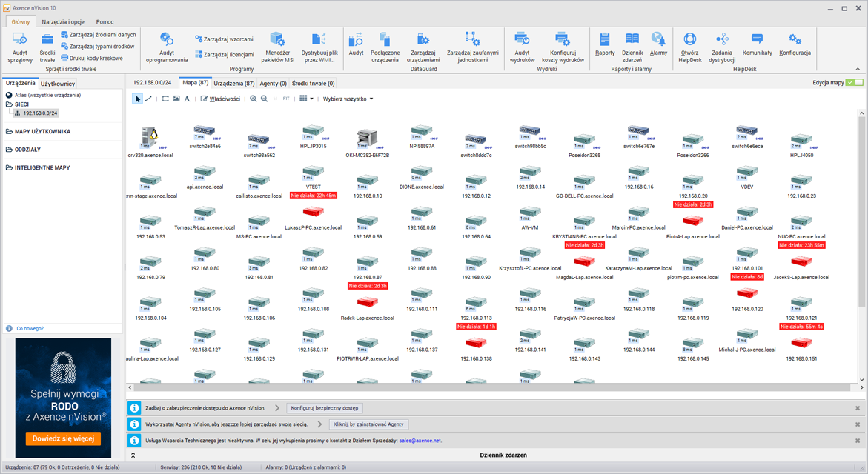
Task: Open Alarmy
Action: (658, 44)
